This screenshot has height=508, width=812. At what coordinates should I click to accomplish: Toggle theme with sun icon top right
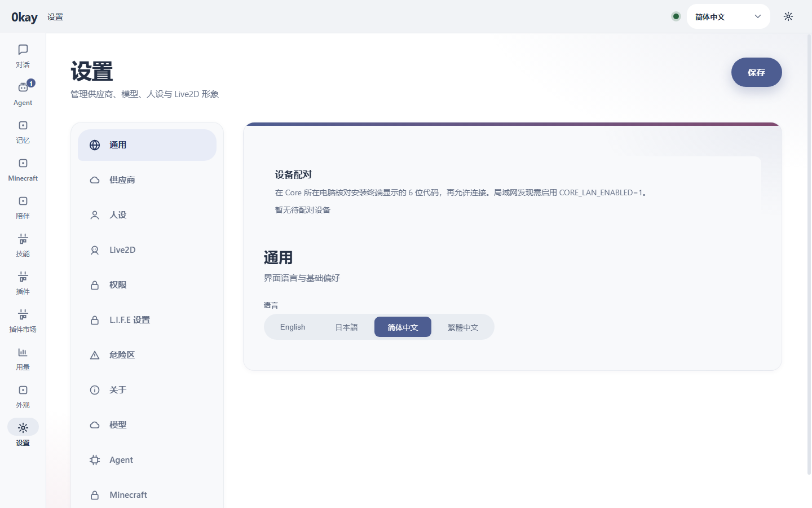(x=788, y=16)
